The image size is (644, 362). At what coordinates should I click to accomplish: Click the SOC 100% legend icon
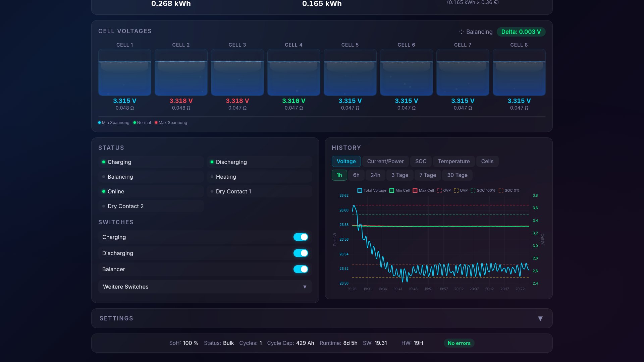(473, 190)
